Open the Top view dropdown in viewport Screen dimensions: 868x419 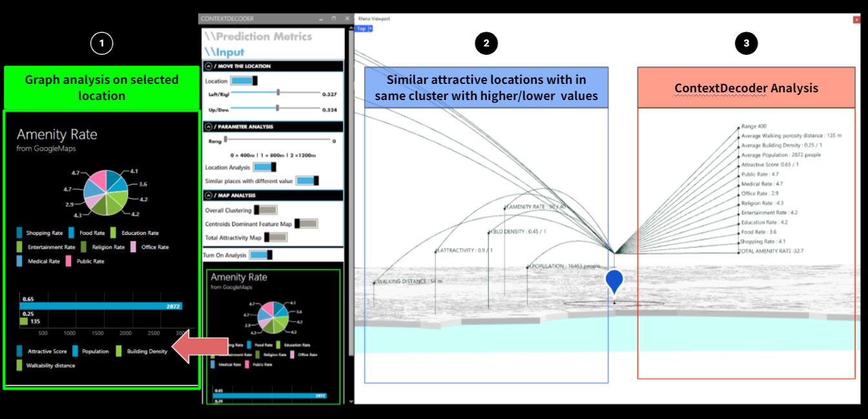click(x=371, y=28)
